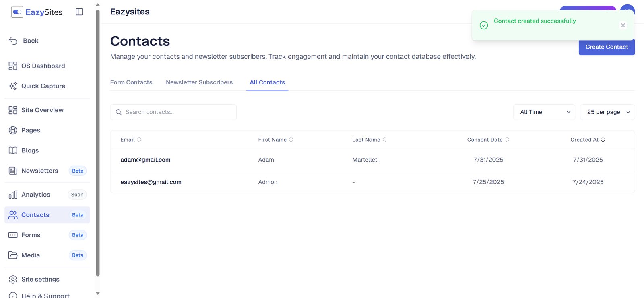Switch to the Form Contacts tab
This screenshot has width=644, height=298.
(x=131, y=82)
